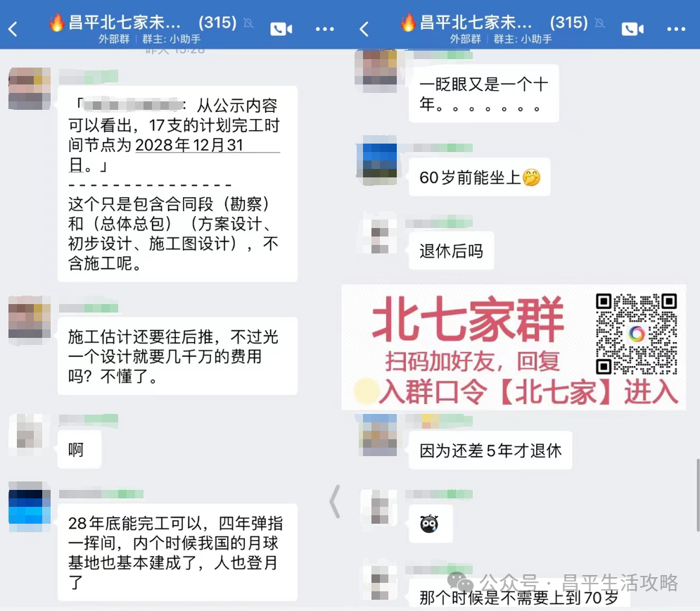Tap the message 因为还差5年才退休

pyautogui.click(x=490, y=451)
